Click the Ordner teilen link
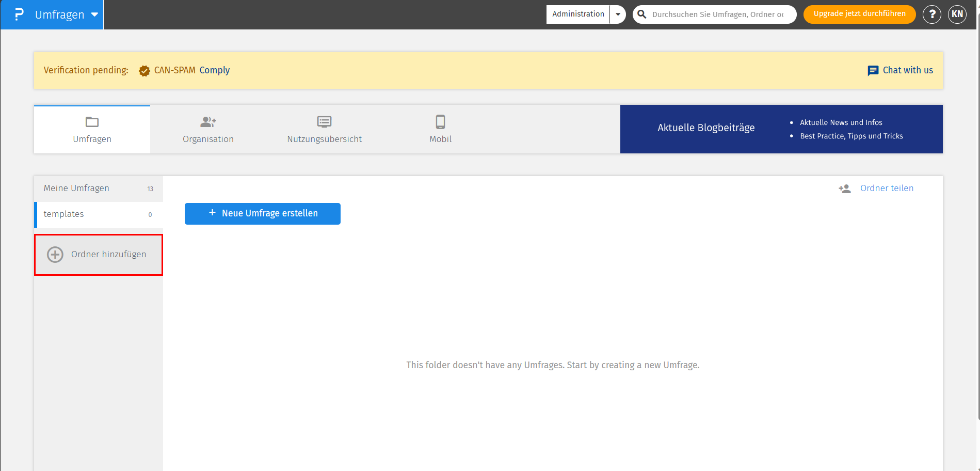The height and width of the screenshot is (471, 980). click(887, 188)
